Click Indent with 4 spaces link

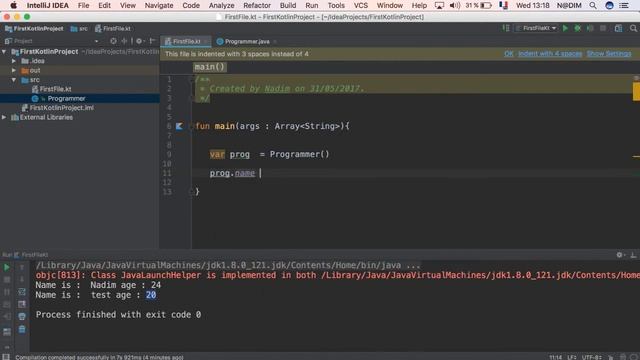pos(550,53)
